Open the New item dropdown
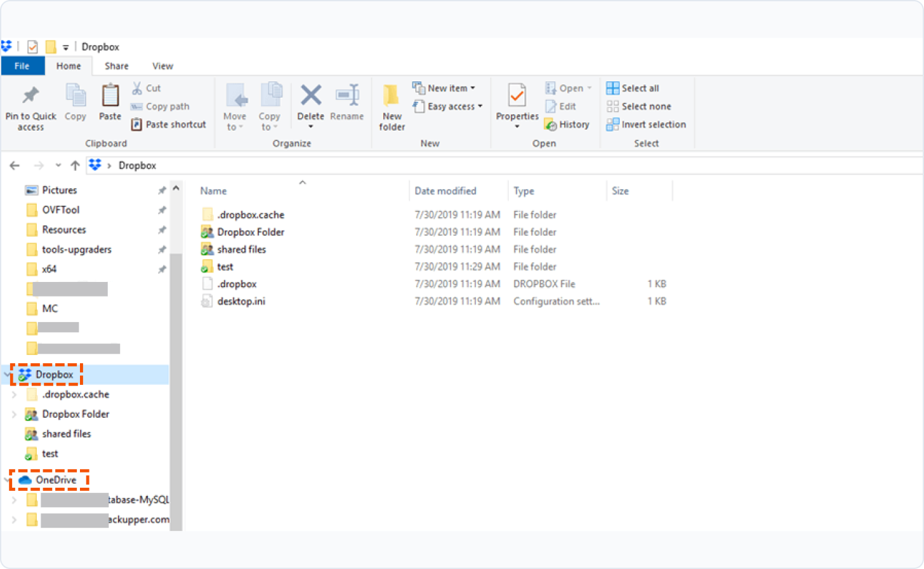This screenshot has width=924, height=569. pos(444,88)
